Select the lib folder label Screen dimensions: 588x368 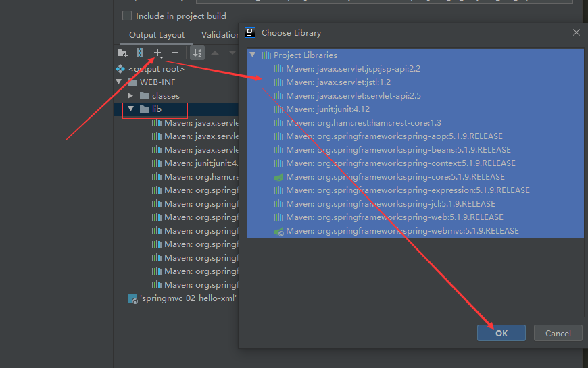[x=157, y=109]
